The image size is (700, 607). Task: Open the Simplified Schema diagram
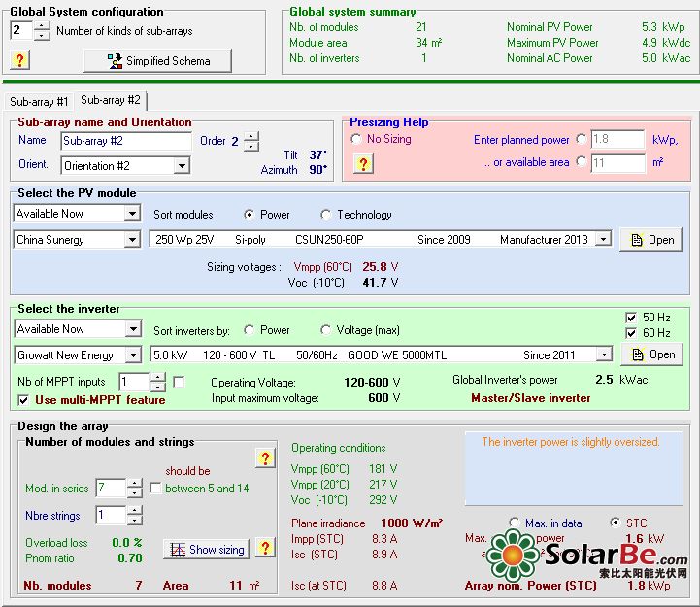158,60
